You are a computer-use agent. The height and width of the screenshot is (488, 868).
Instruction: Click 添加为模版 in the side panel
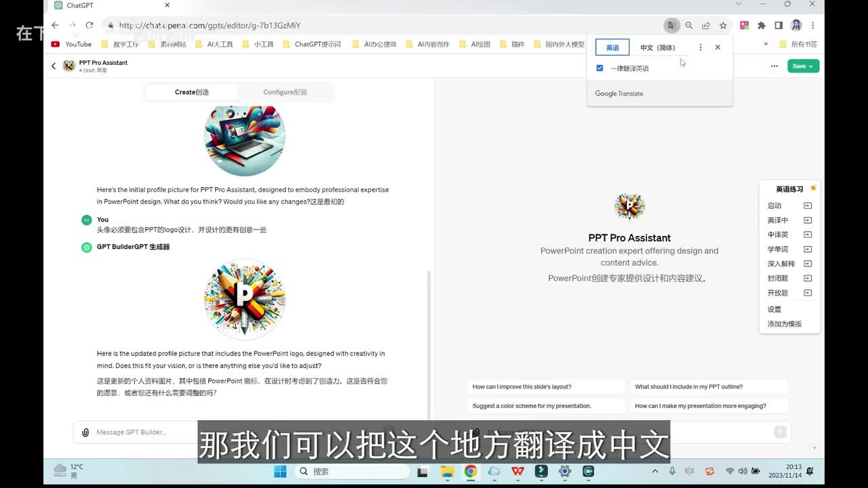pyautogui.click(x=785, y=324)
